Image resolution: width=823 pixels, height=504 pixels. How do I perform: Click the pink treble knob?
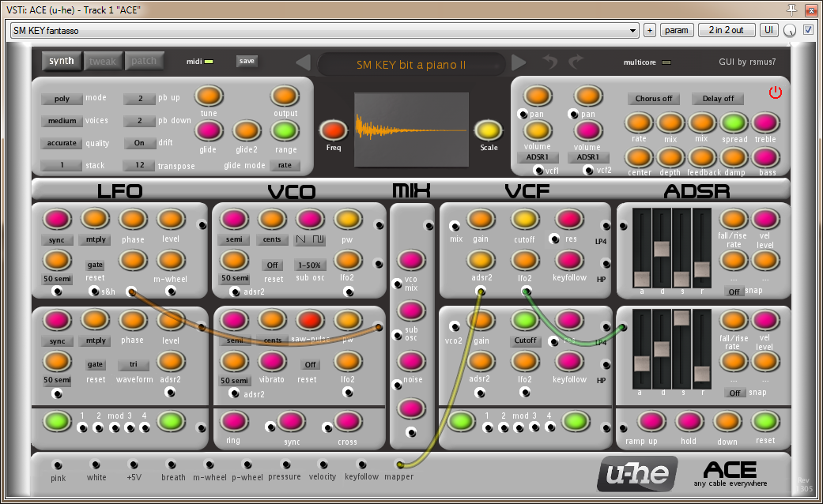(x=765, y=123)
